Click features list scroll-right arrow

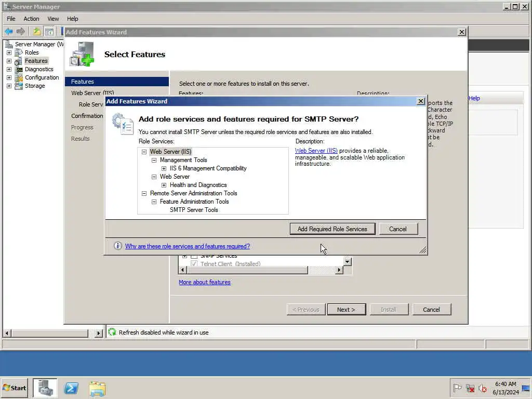339,270
